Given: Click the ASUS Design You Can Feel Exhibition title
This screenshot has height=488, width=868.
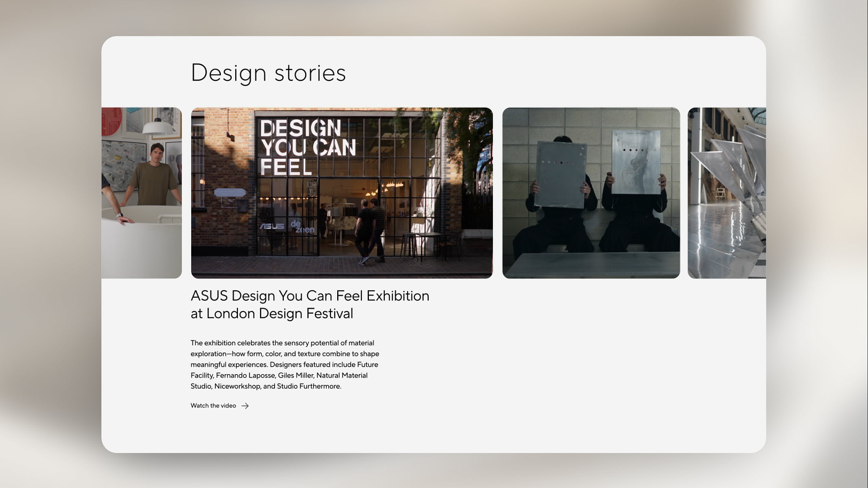Looking at the screenshot, I should 310,304.
